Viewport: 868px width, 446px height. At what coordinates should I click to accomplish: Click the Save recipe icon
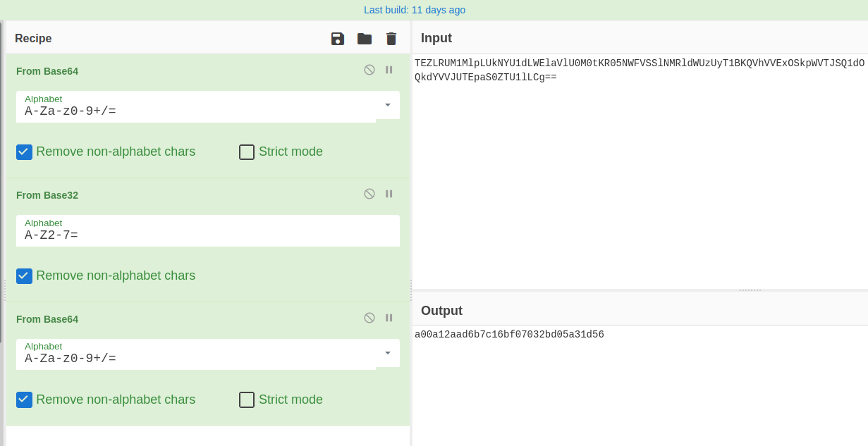click(338, 39)
